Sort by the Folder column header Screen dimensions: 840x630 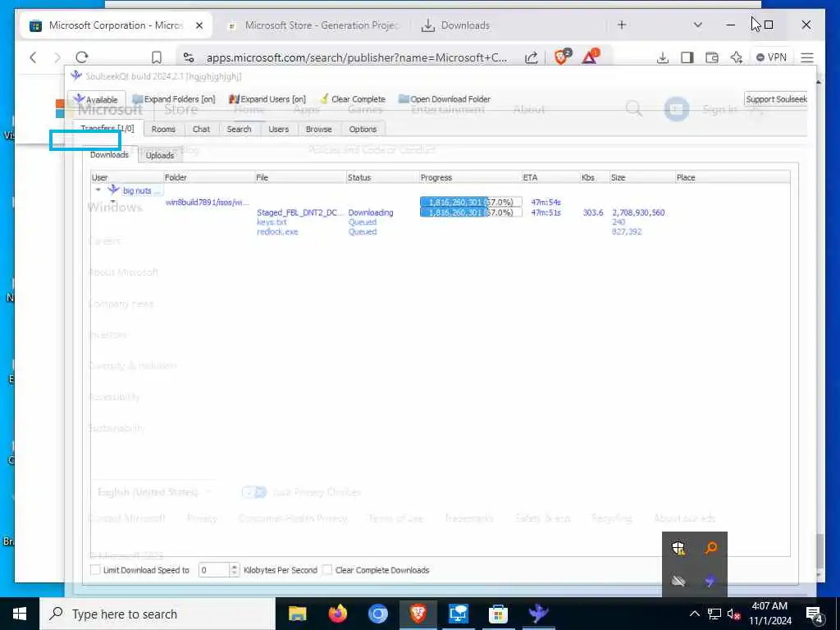(x=209, y=177)
